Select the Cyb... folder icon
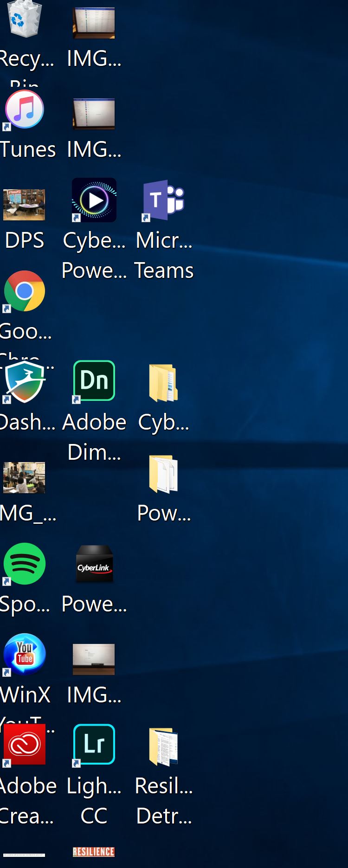This screenshot has height=868, width=348. (163, 383)
